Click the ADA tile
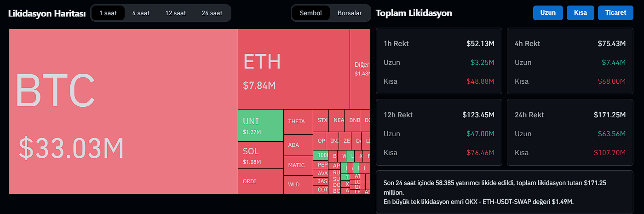 click(298, 145)
